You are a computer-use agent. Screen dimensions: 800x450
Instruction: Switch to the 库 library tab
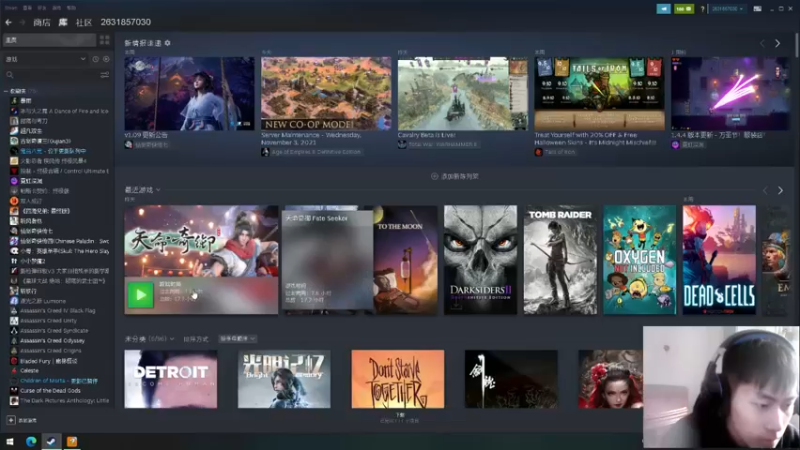pyautogui.click(x=63, y=22)
